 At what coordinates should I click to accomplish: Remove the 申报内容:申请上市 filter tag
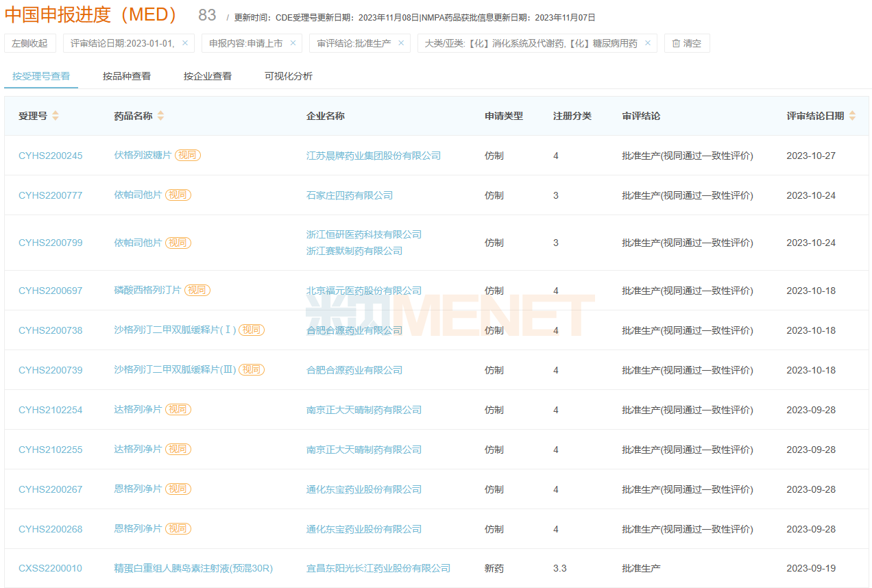tap(293, 43)
